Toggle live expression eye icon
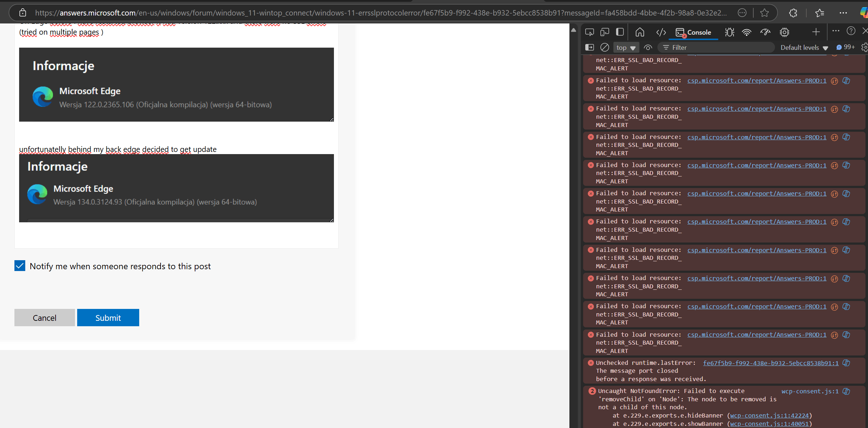 point(648,47)
